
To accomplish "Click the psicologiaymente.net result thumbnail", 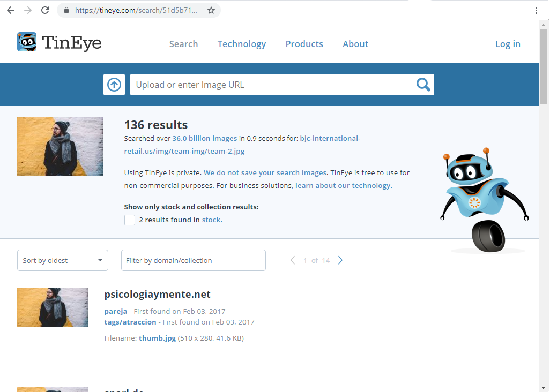I will point(53,307).
